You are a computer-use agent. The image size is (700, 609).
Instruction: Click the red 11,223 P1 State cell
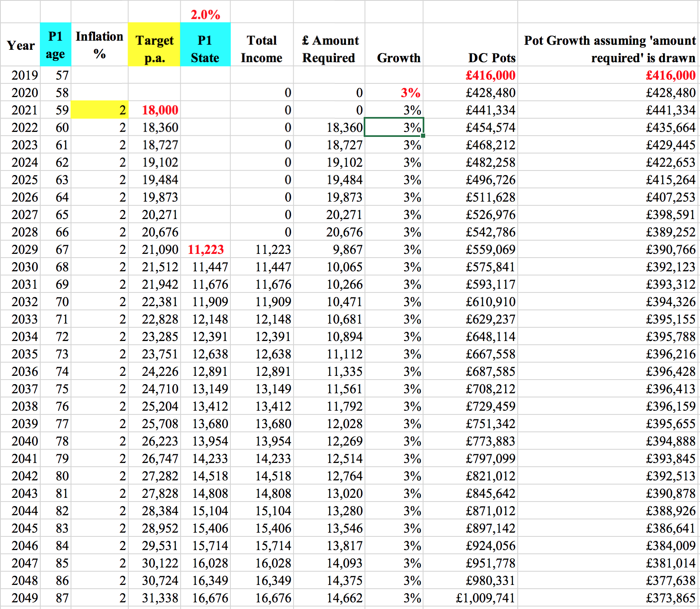(x=206, y=249)
